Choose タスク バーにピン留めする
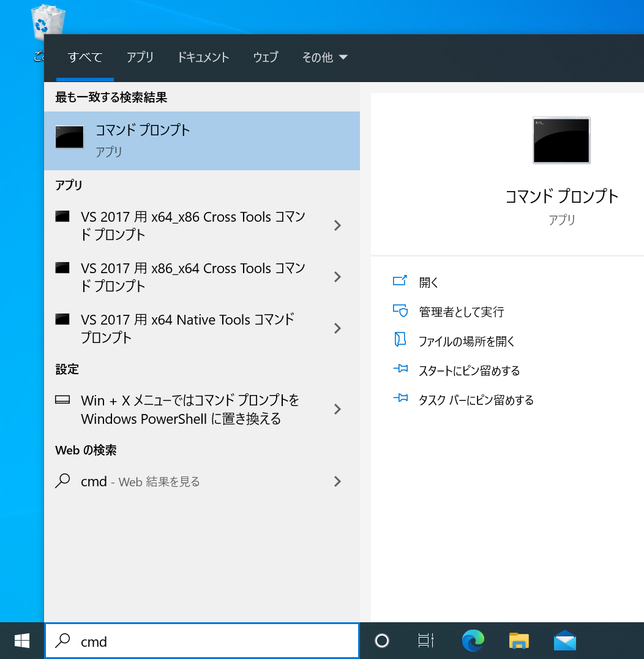Viewport: 644px width, 659px height. coord(476,400)
